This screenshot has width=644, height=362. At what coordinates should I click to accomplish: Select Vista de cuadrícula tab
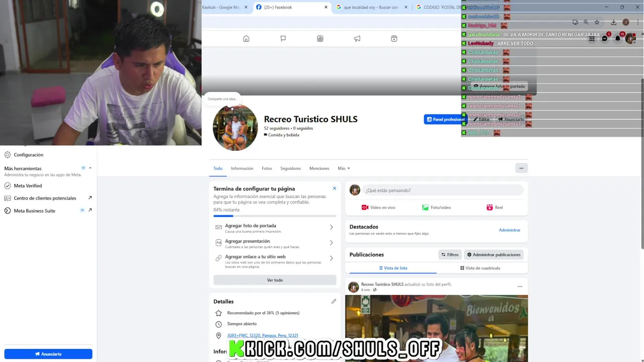480,268
